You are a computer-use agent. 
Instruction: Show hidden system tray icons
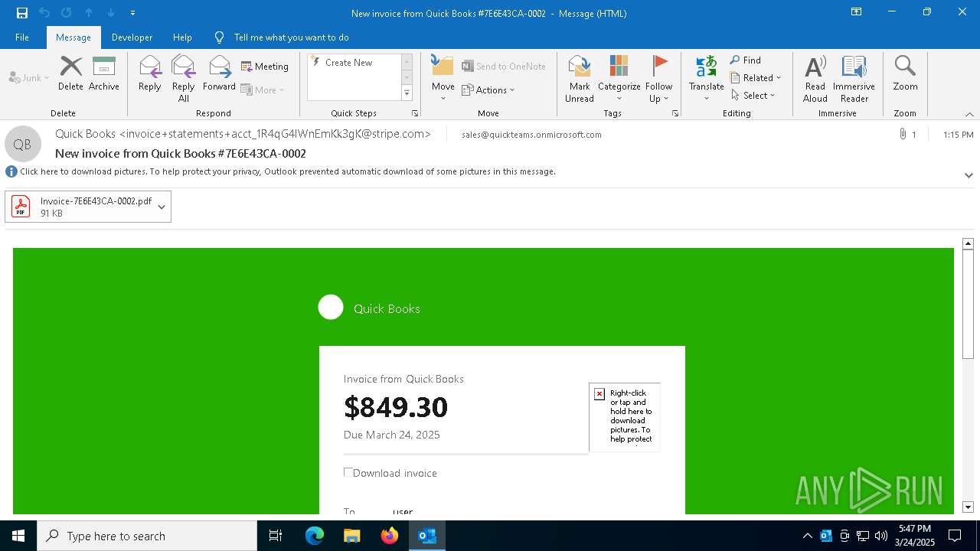807,536
